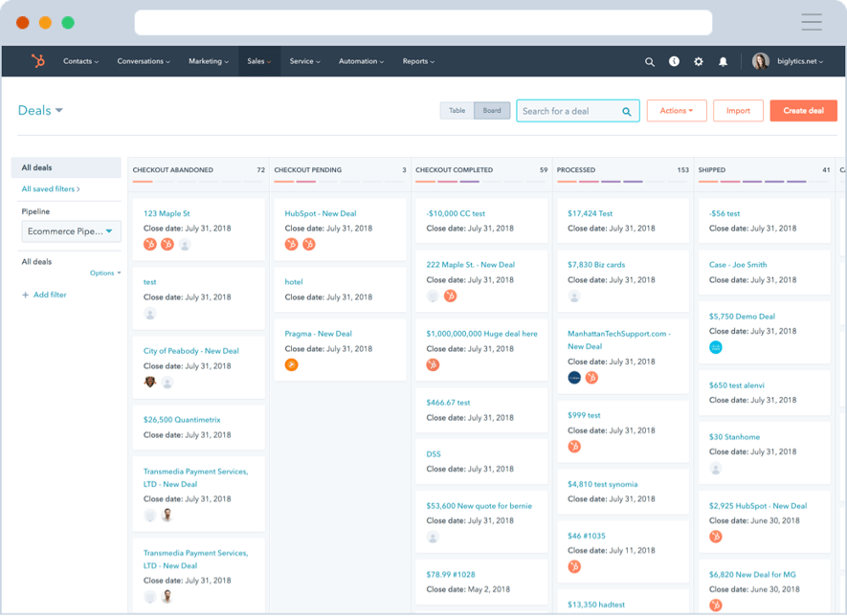847x616 pixels.
Task: Click the grey person avatar on 123 Maple St card
Action: coord(185,245)
